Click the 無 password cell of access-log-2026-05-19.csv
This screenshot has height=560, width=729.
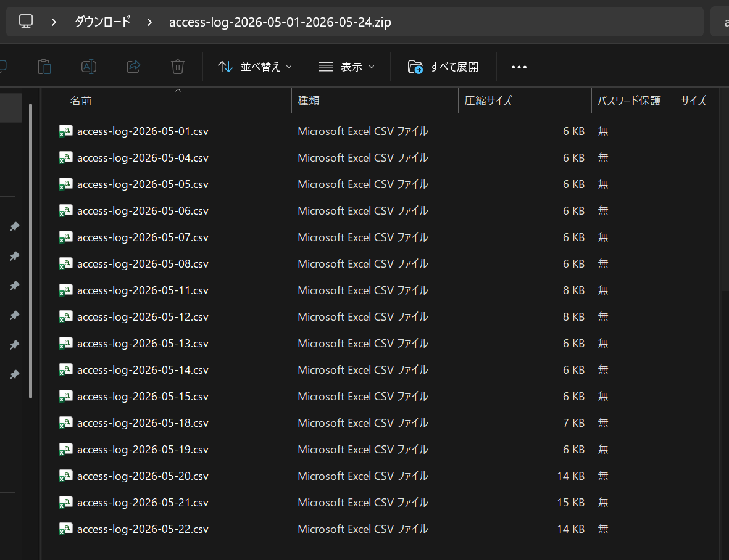point(603,449)
